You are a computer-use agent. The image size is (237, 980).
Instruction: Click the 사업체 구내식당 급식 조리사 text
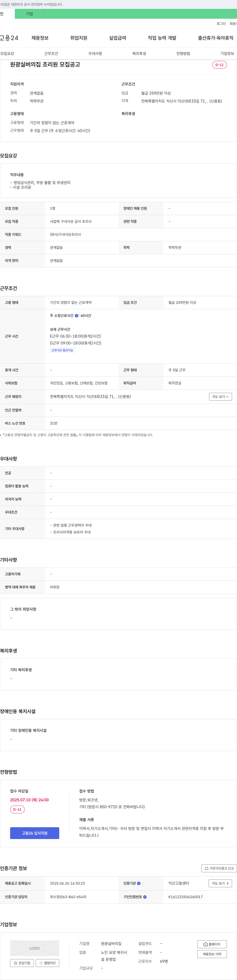tap(71, 222)
